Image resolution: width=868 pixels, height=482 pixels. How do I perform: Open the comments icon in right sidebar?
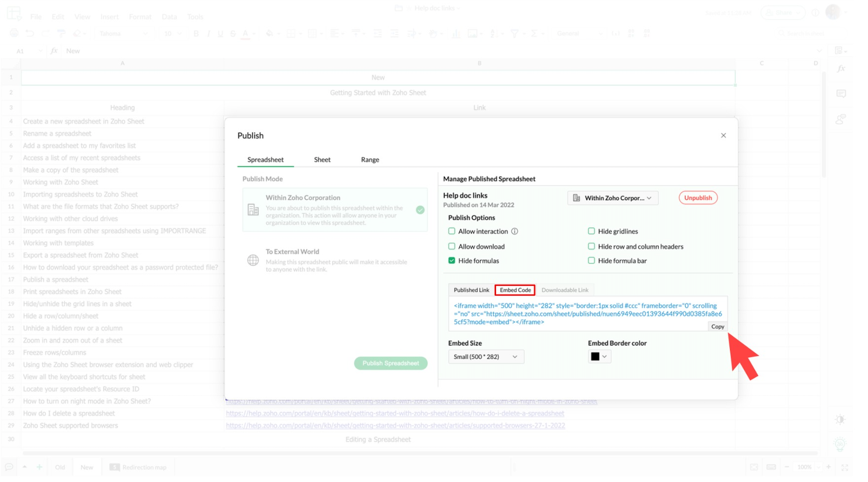pos(841,93)
